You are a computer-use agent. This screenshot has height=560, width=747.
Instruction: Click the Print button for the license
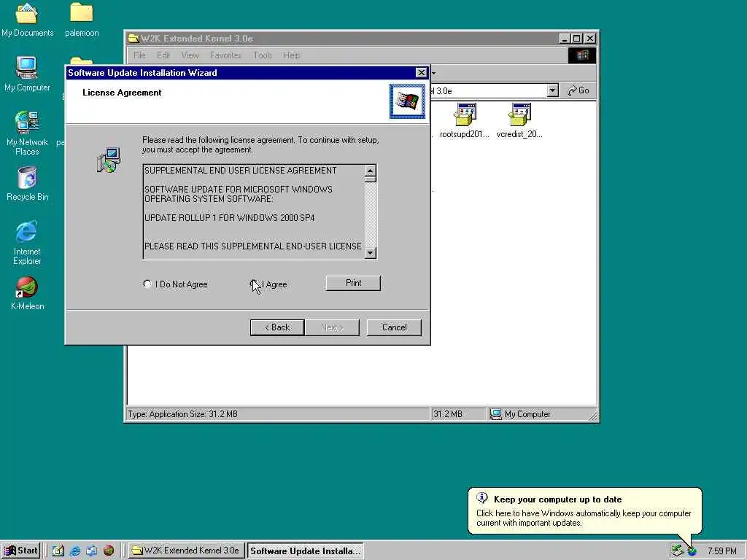[353, 283]
